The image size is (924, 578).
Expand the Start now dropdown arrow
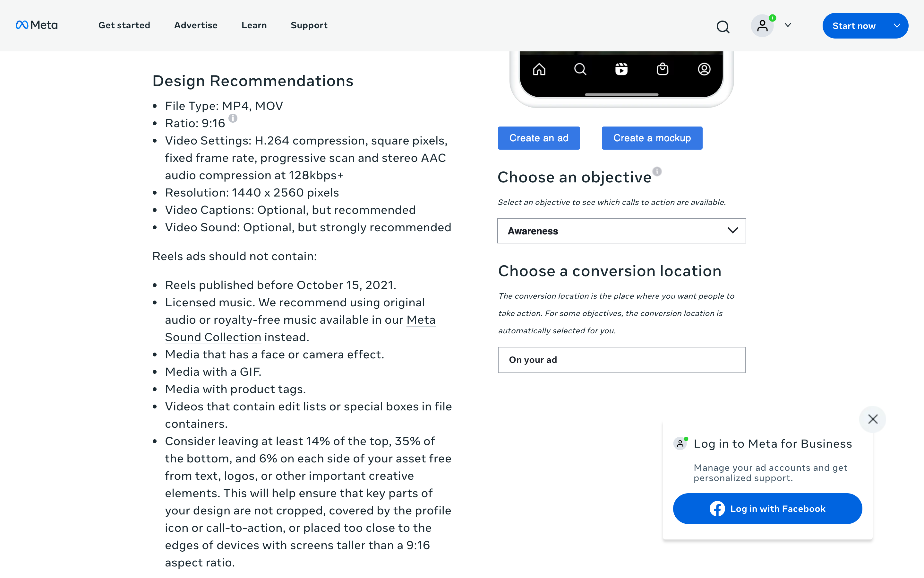coord(897,26)
